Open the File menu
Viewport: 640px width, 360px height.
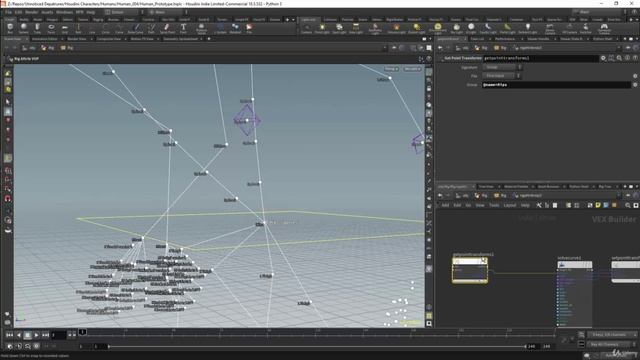9,12
